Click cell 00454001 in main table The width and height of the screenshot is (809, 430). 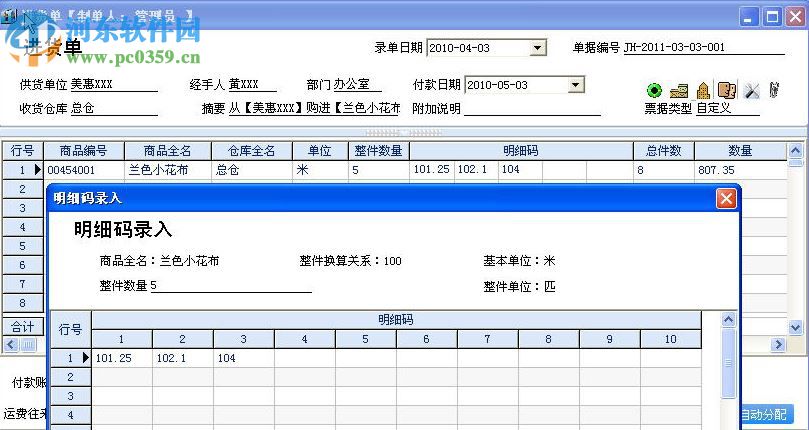point(84,170)
